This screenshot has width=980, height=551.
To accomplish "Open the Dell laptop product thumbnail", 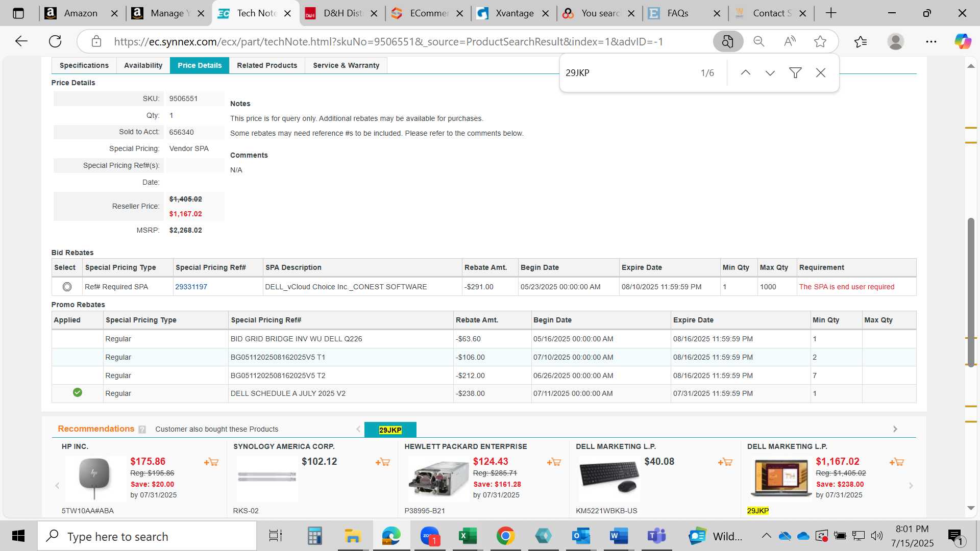I will coord(781,478).
